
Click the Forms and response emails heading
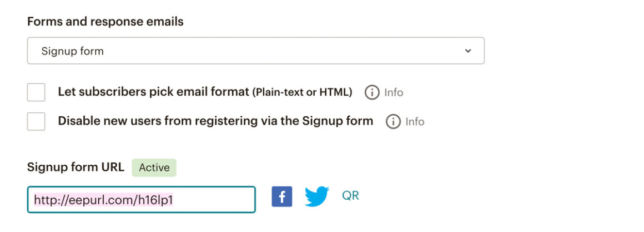pos(105,22)
